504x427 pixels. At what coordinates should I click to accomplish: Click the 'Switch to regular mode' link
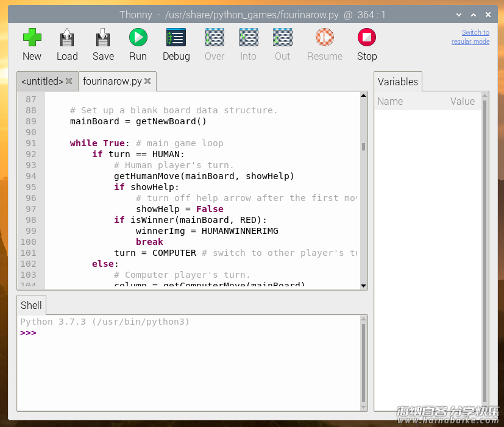470,37
